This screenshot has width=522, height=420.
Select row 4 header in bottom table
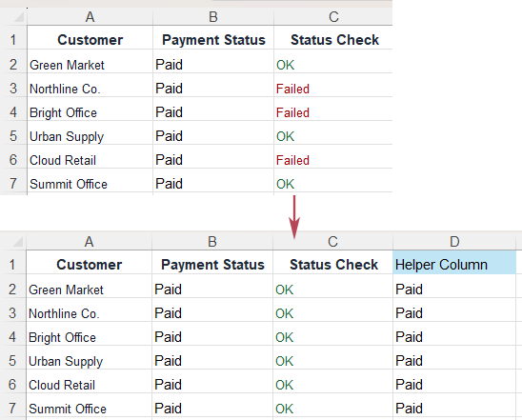tap(12, 337)
